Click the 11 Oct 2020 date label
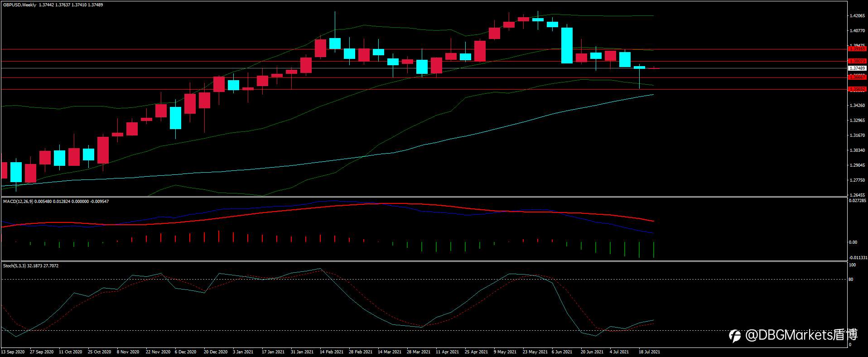Viewport: 868px width, 357px height. click(71, 352)
